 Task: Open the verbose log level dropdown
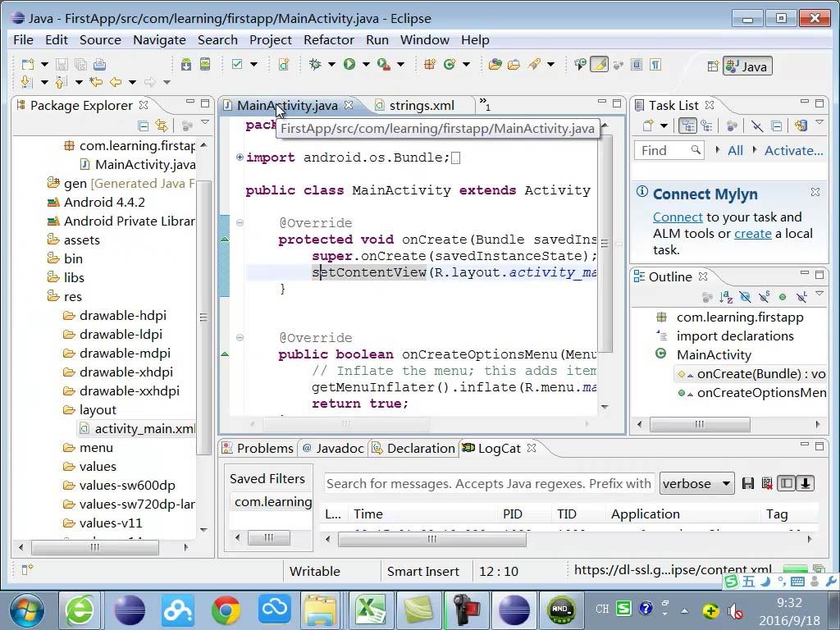(x=696, y=484)
